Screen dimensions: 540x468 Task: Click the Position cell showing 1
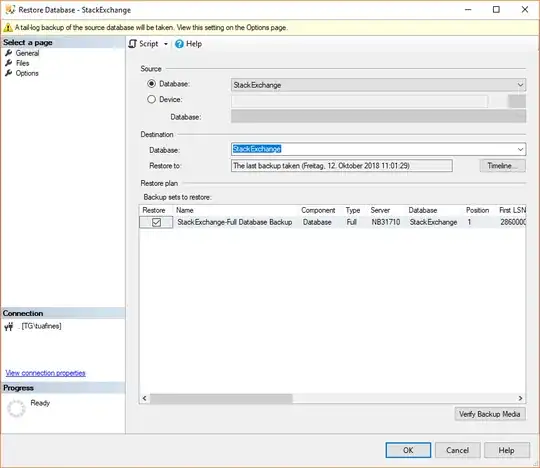tap(469, 222)
